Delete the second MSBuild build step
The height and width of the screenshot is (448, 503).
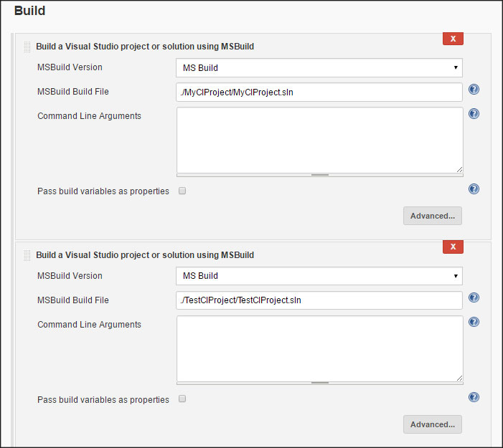pyautogui.click(x=453, y=247)
